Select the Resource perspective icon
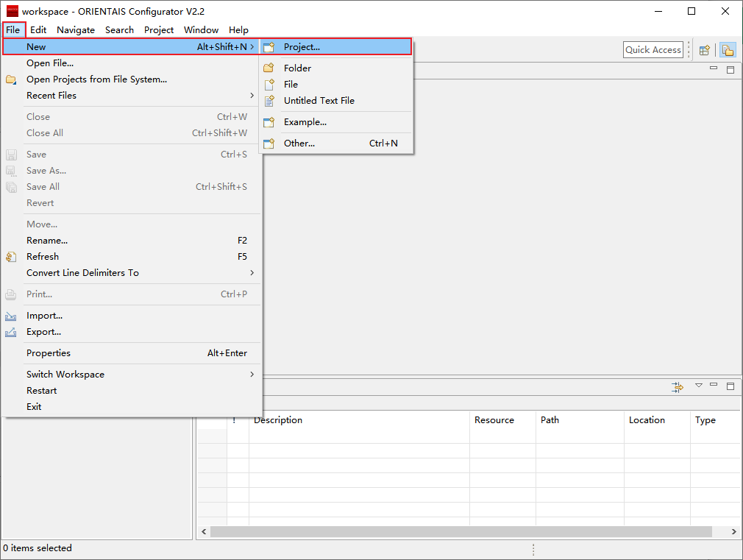 pyautogui.click(x=728, y=50)
